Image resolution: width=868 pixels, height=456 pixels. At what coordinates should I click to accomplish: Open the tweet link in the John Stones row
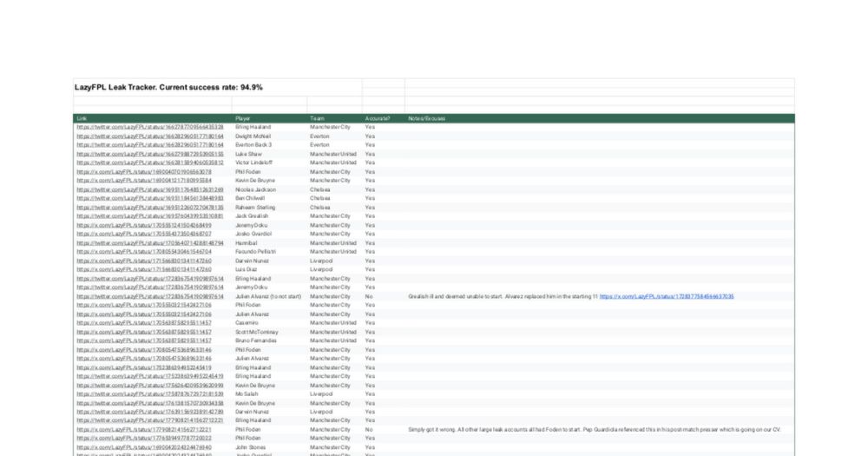tap(144, 447)
